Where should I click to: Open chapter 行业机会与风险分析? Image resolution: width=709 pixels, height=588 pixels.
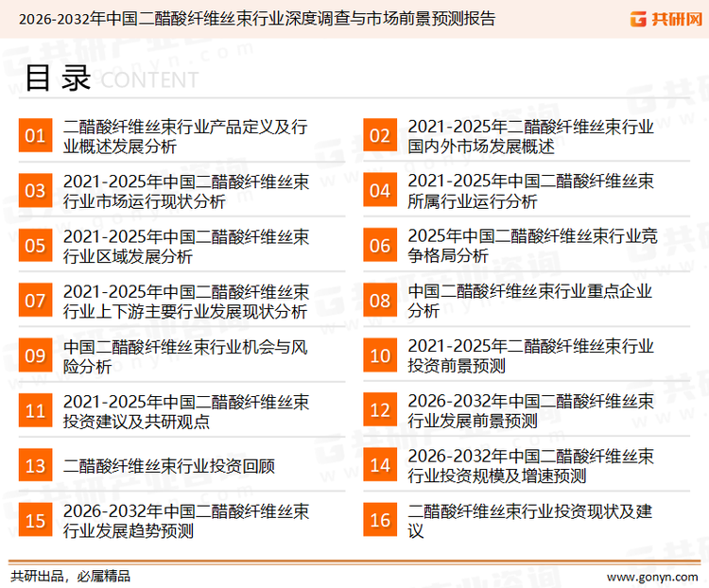(x=185, y=356)
